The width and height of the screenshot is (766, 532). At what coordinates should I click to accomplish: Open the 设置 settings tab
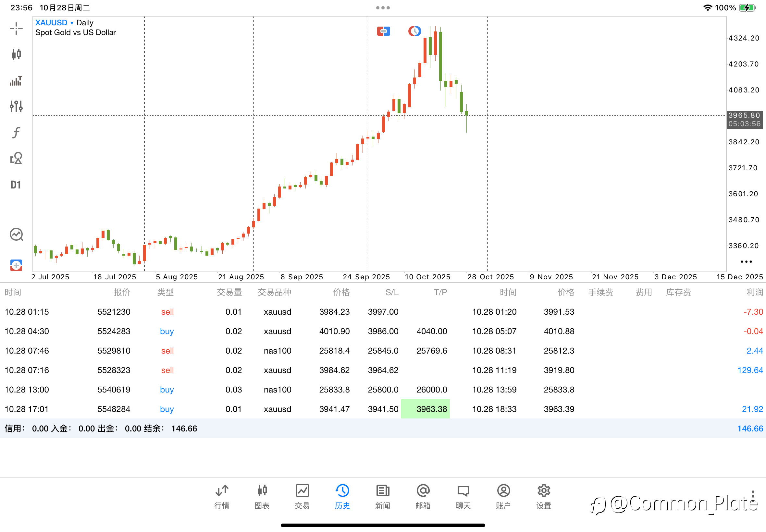pyautogui.click(x=544, y=496)
